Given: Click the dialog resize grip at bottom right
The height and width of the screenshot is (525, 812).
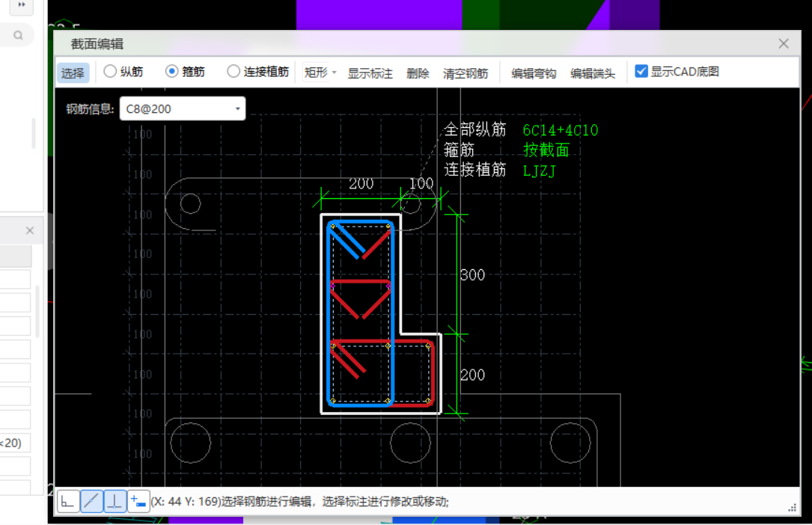Looking at the screenshot, I should 793,508.
